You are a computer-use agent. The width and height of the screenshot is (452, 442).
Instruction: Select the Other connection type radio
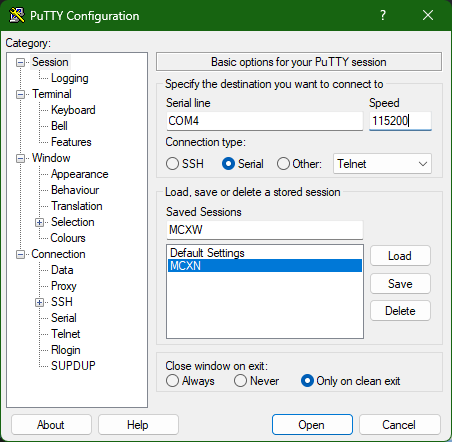[x=283, y=164]
